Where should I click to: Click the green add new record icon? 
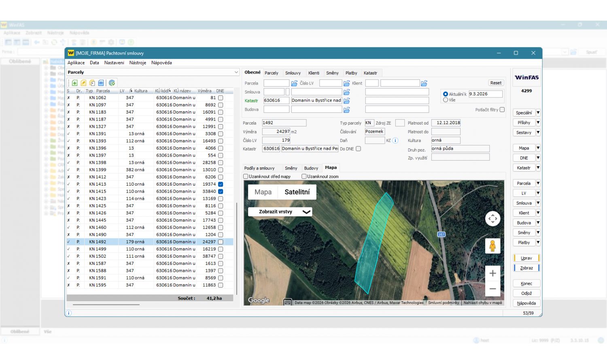coord(75,83)
